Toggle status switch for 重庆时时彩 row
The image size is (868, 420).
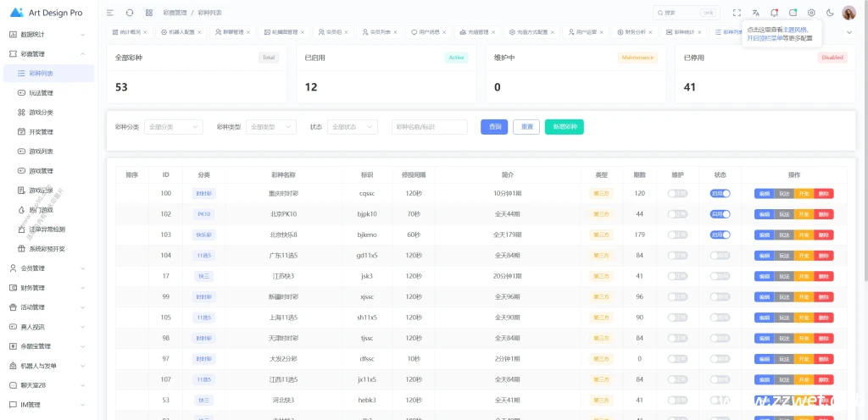pyautogui.click(x=721, y=193)
